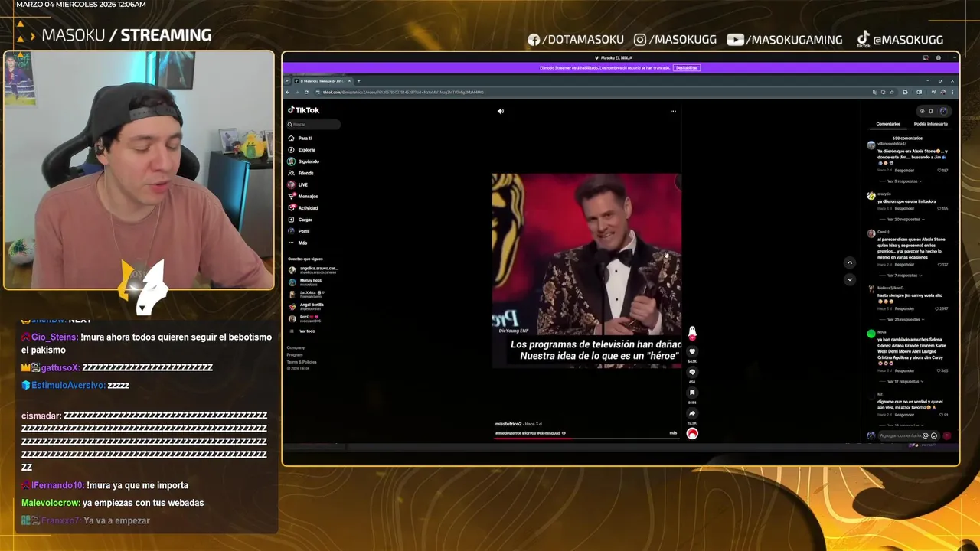Screen dimensions: 980x551
Task: Open the misstetrico2 creator profile link
Action: point(508,424)
